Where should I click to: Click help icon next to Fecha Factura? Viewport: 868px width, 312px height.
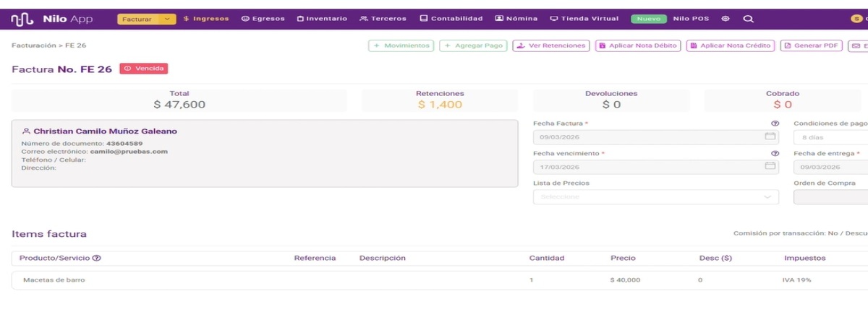tap(775, 124)
